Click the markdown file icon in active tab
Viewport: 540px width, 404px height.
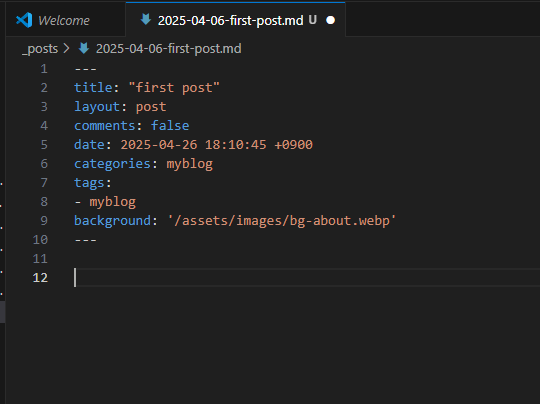(146, 20)
